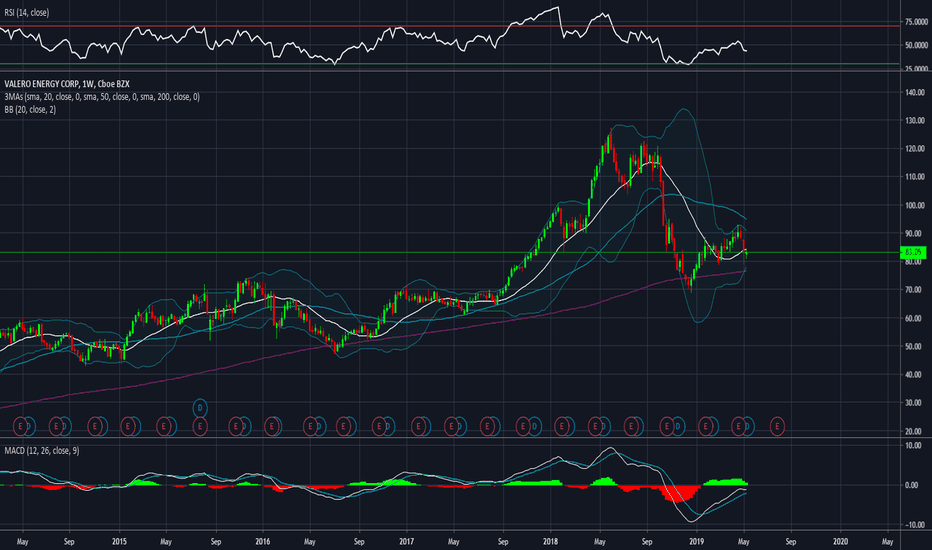
Task: Select the MACD (12, 26, close, 9) label
Action: [x=42, y=451]
